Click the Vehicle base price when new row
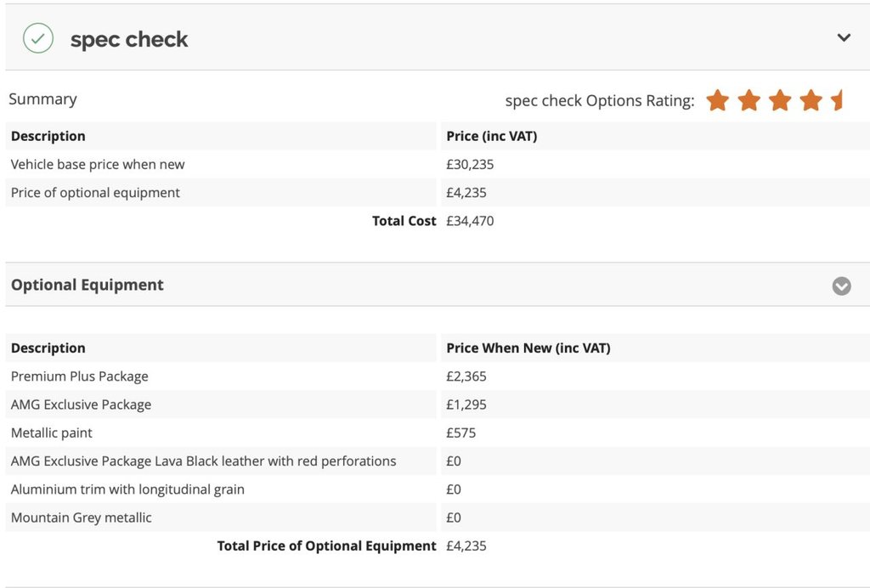Screen dimensions: 870x588 point(98,164)
